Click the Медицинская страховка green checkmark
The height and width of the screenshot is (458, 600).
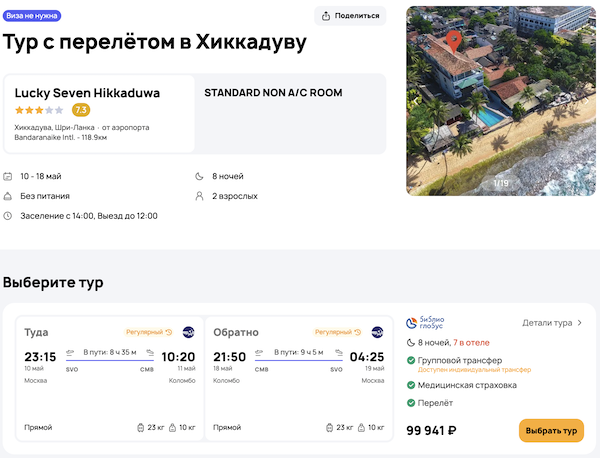point(411,385)
